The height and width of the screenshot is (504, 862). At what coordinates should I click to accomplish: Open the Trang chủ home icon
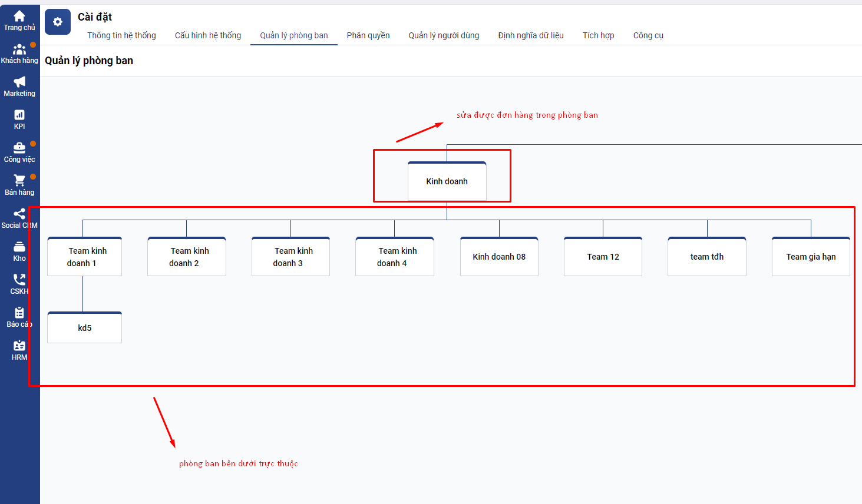[x=19, y=16]
